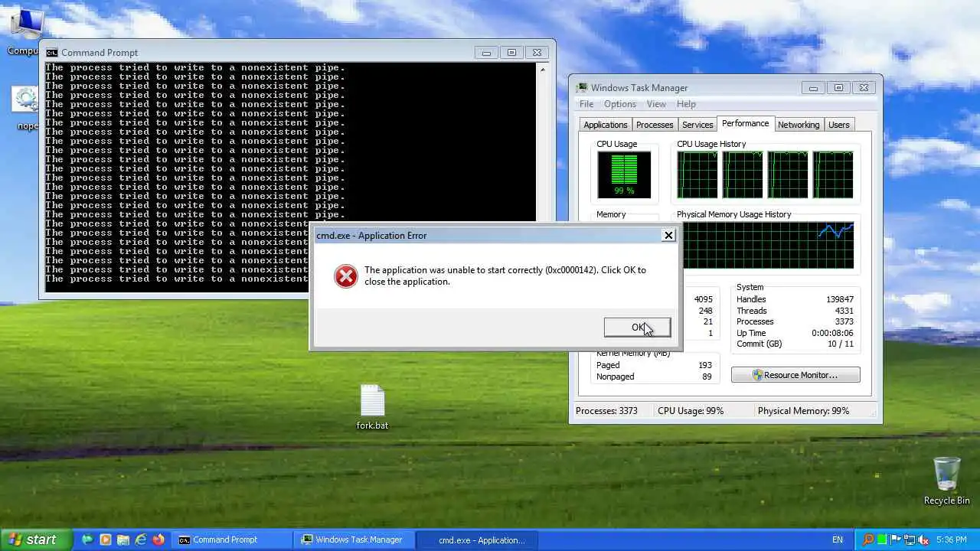Click the shield icon on Resource Monitor button
The height and width of the screenshot is (551, 980).
[x=757, y=375]
